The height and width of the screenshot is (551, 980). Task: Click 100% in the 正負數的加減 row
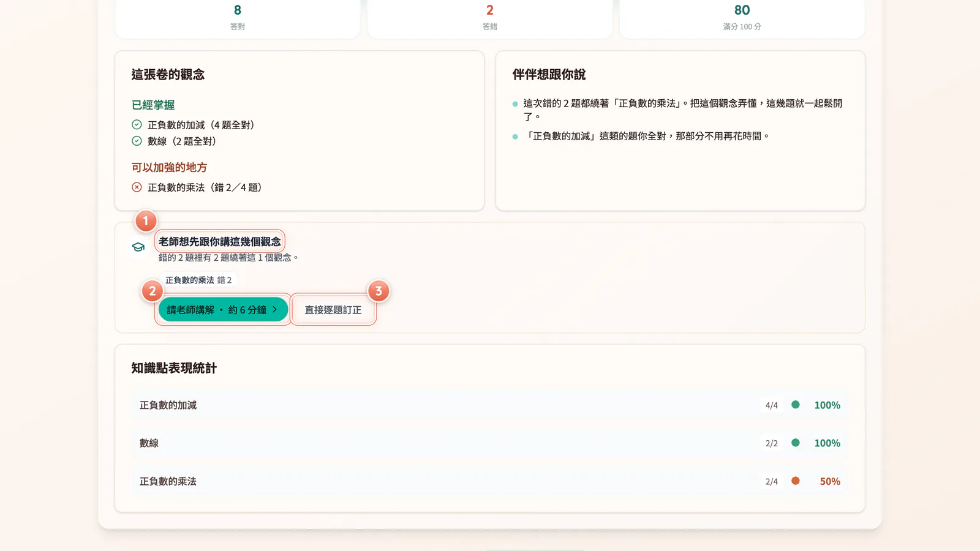[827, 405]
